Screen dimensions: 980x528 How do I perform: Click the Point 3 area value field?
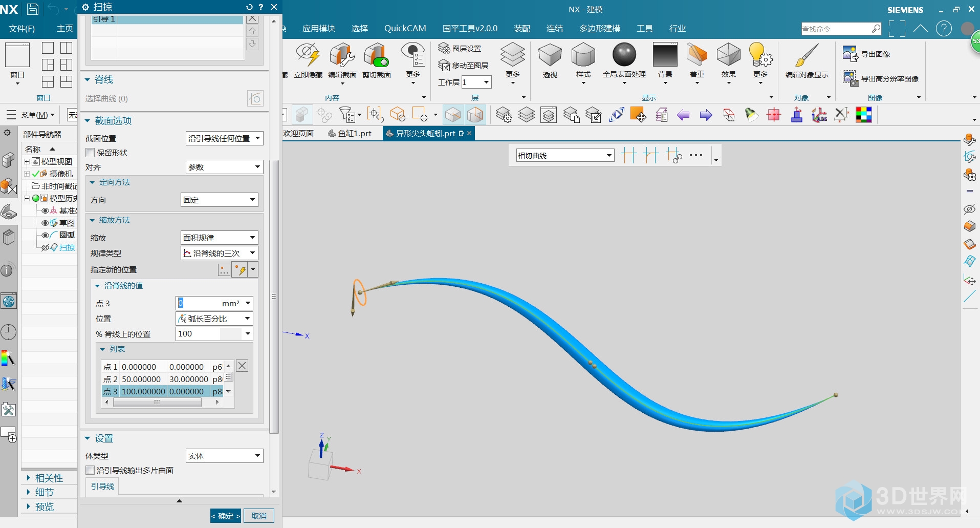tap(214, 303)
